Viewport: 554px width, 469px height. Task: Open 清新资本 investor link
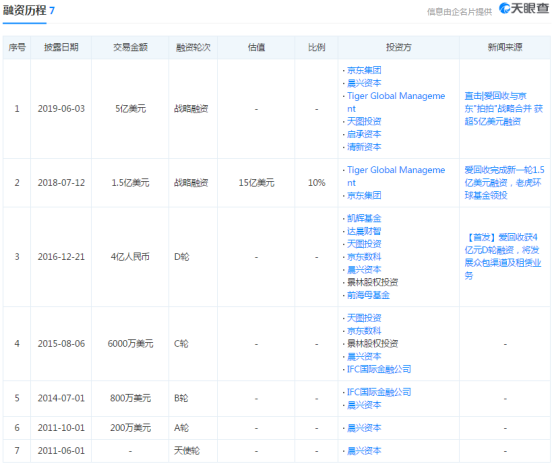364,147
